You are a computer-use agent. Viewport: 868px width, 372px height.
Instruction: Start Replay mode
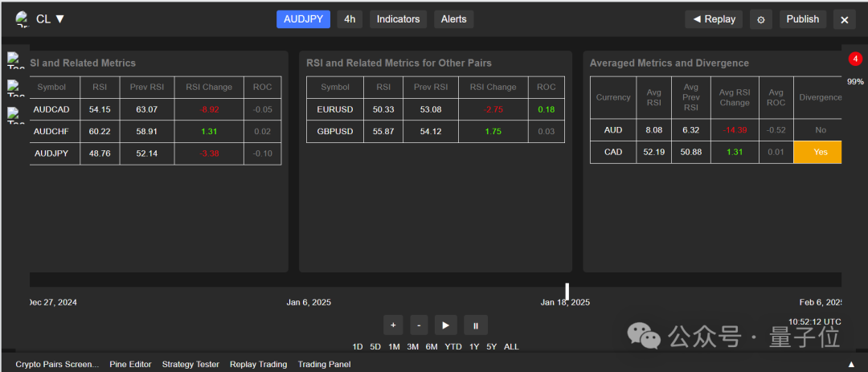coord(714,19)
